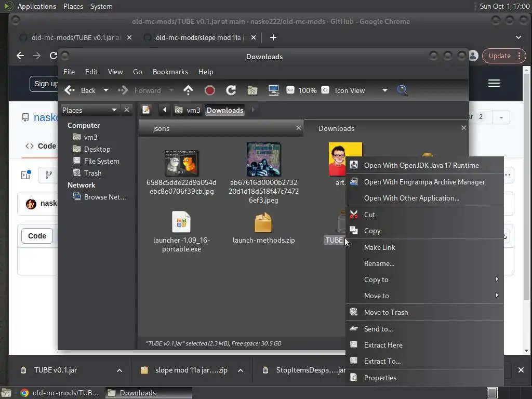The width and height of the screenshot is (532, 399).
Task: Close the Places side pane
Action: pos(127,110)
